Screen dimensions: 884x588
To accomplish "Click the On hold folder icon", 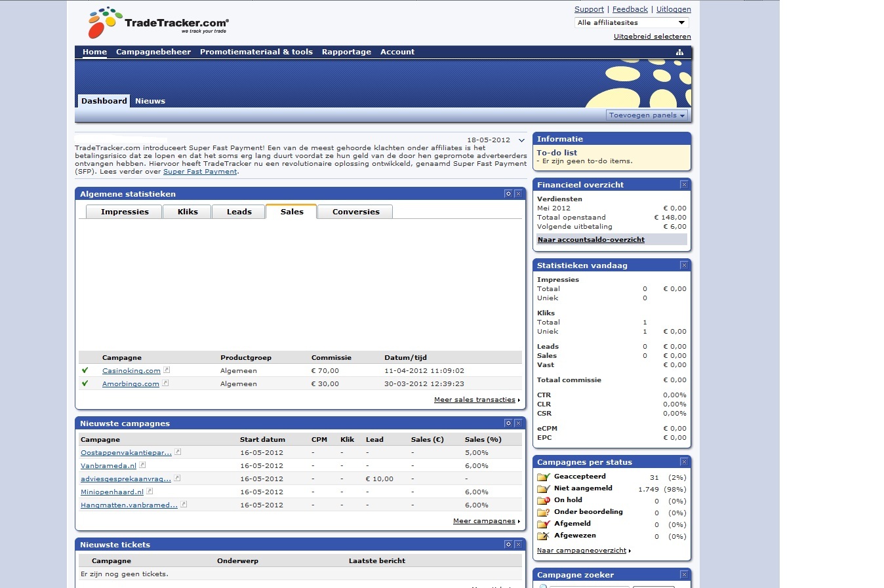I will click(543, 501).
